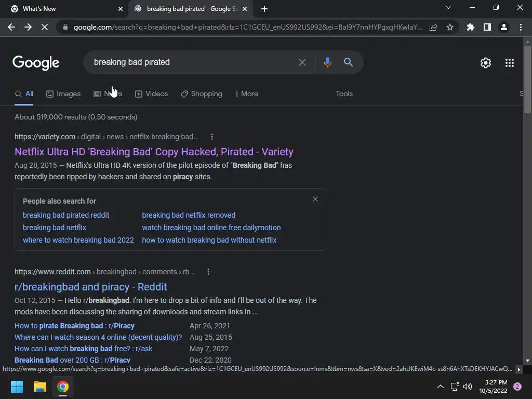Open the tab search chevron dropdown

coord(448,7)
